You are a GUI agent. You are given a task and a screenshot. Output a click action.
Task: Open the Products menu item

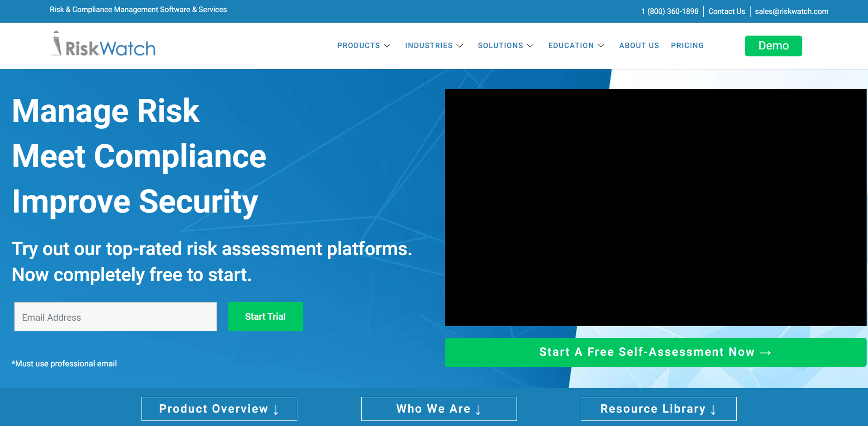[x=358, y=46]
